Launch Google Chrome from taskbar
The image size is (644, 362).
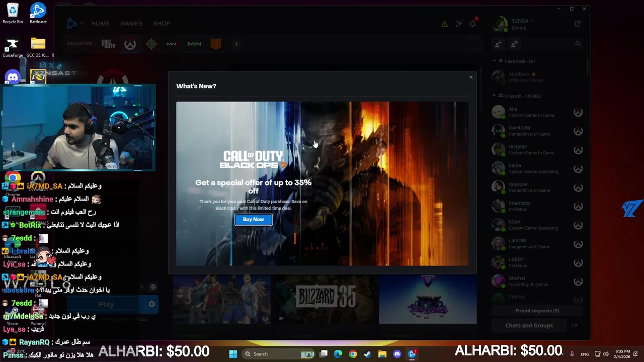tap(353, 354)
